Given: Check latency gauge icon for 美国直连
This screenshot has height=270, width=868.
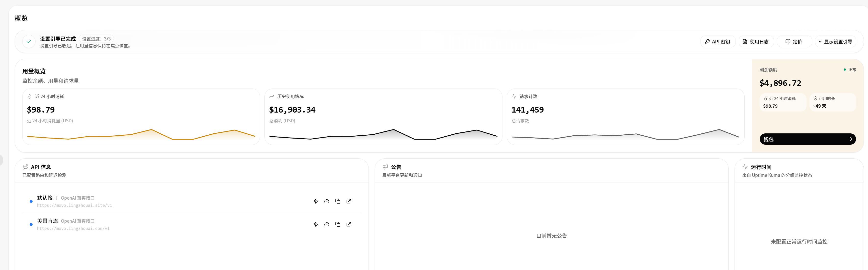Looking at the screenshot, I should tap(327, 224).
